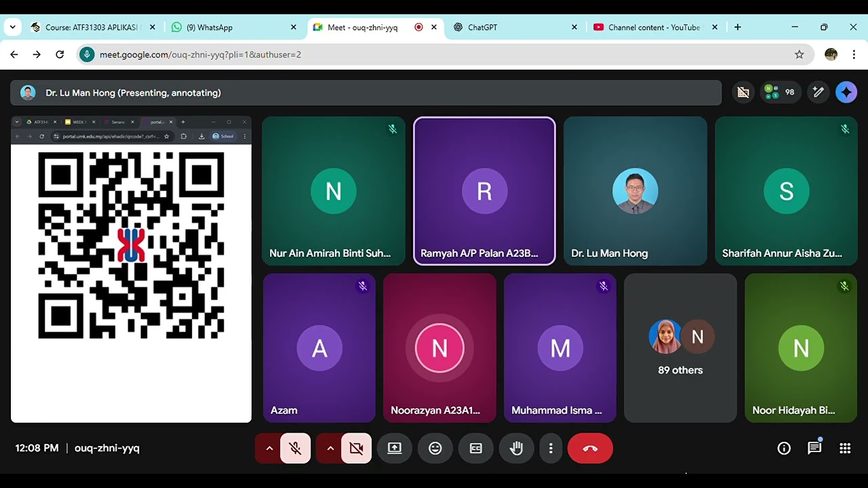The width and height of the screenshot is (868, 488).
Task: Reload the Google Meet page
Action: point(60,54)
